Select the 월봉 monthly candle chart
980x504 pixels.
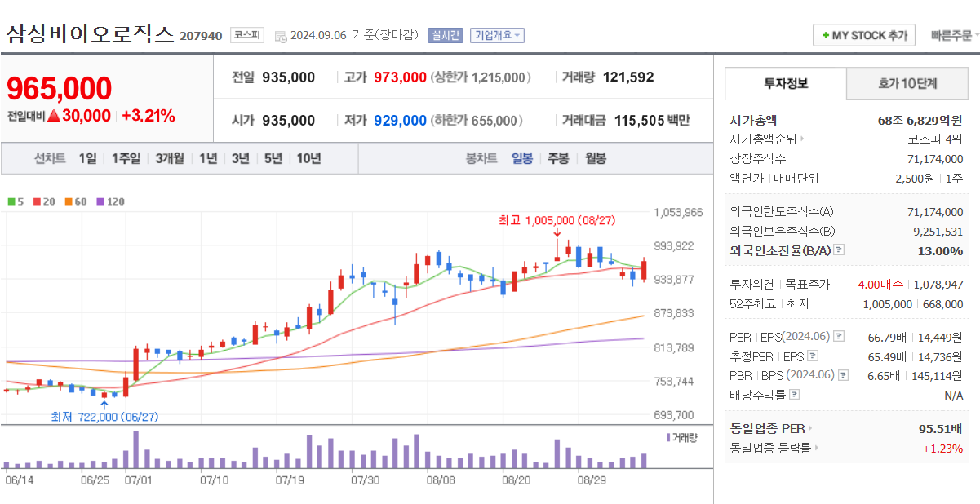point(596,158)
